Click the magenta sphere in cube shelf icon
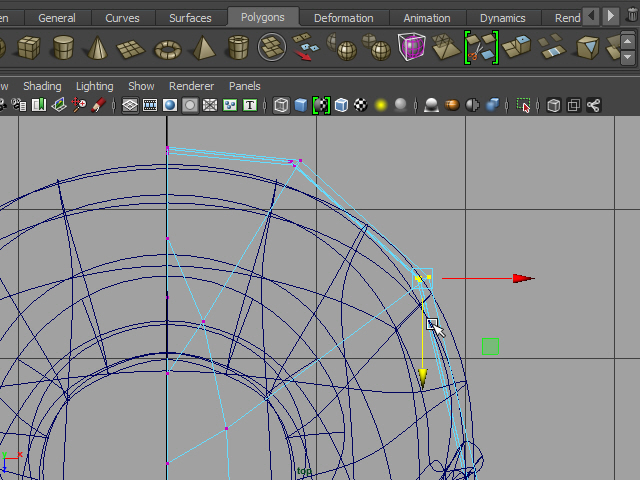The height and width of the screenshot is (480, 640). point(411,47)
